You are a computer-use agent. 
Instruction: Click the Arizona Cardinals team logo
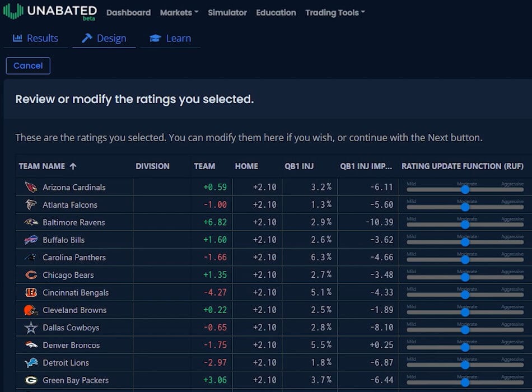31,187
